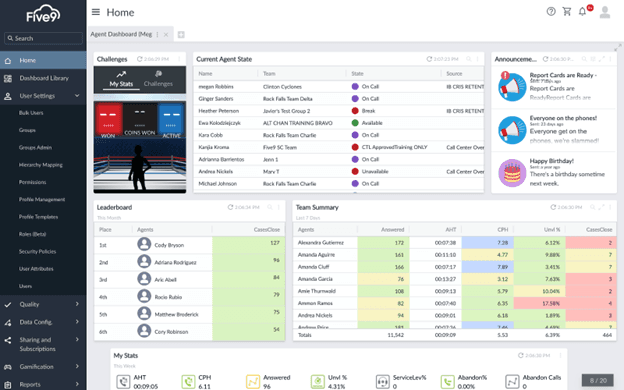
Task: Open Permissions page
Action: (x=32, y=182)
